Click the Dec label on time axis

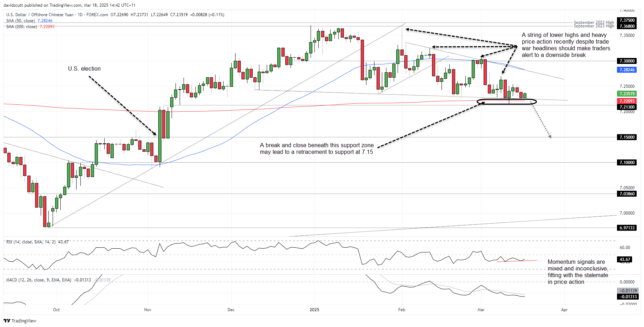tap(231, 310)
